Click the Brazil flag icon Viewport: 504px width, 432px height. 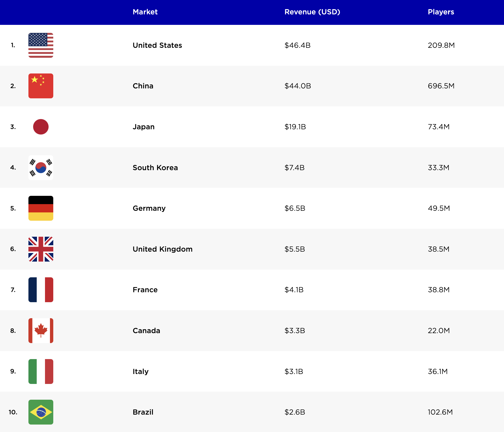(41, 412)
